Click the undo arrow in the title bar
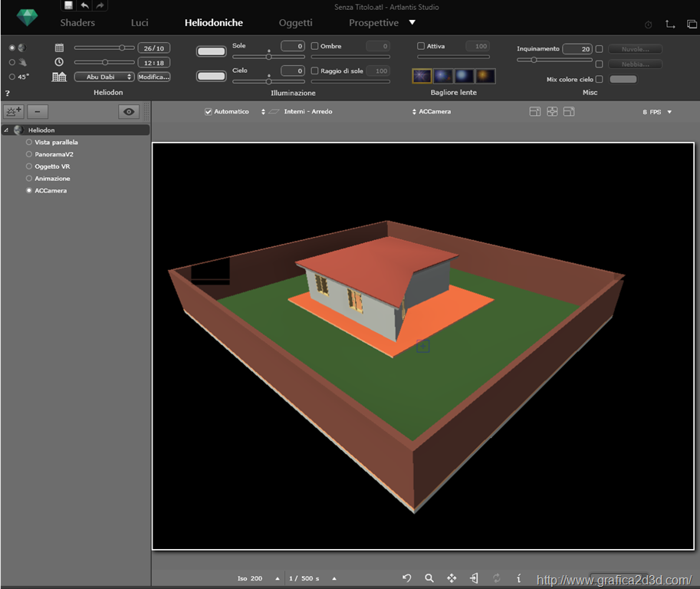700x589 pixels. click(x=84, y=5)
